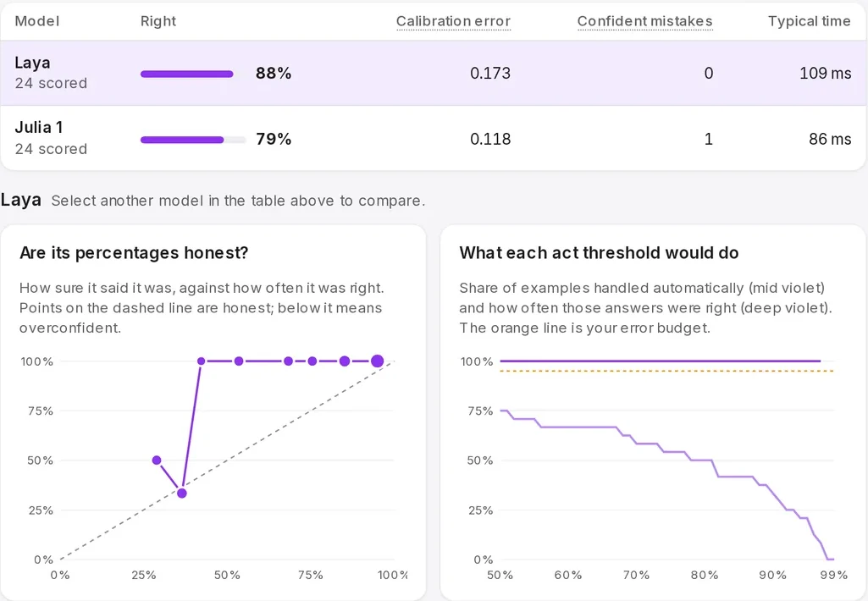868x601 pixels.
Task: Click the 'Are its percentages honest?' heading
Action: (134, 253)
